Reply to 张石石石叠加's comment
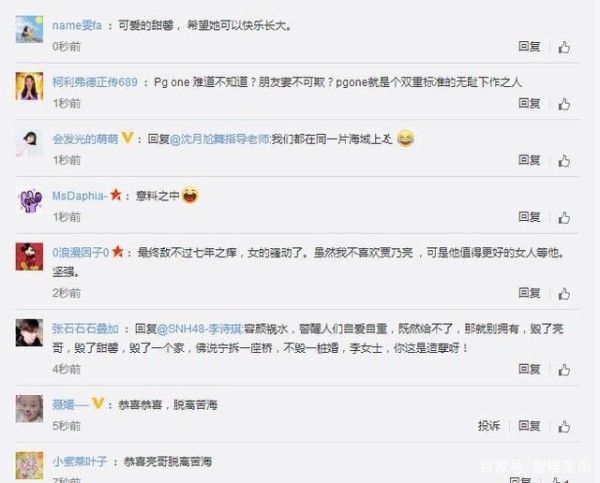600x483 pixels. pyautogui.click(x=529, y=369)
